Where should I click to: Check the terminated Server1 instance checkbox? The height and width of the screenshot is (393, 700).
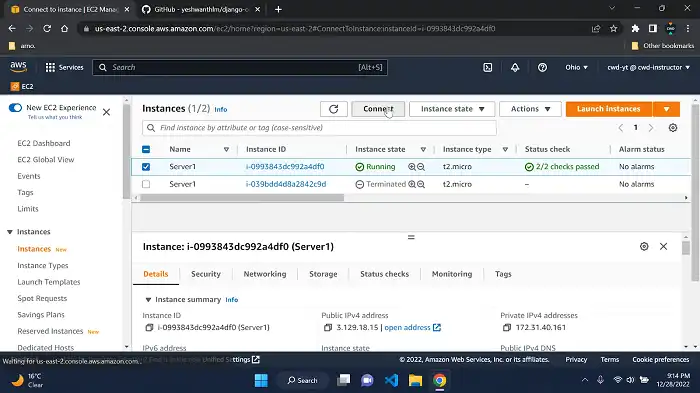[146, 184]
